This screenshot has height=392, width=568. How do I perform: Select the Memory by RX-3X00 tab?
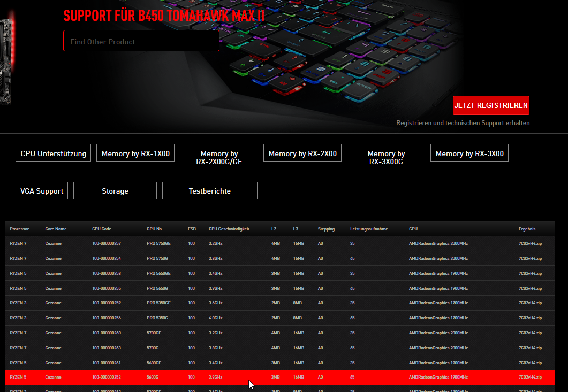469,153
